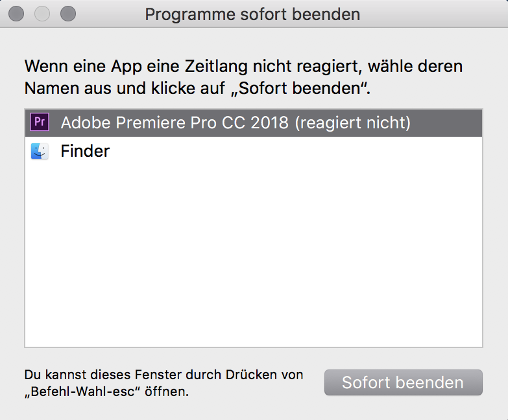
Task: Click the empty area of the app list
Action: pos(253,259)
